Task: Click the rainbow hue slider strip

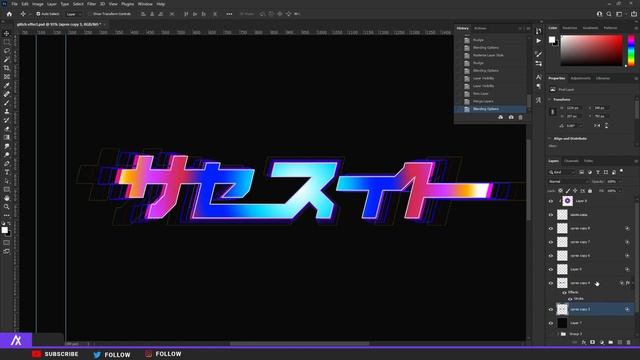Action: tap(631, 51)
